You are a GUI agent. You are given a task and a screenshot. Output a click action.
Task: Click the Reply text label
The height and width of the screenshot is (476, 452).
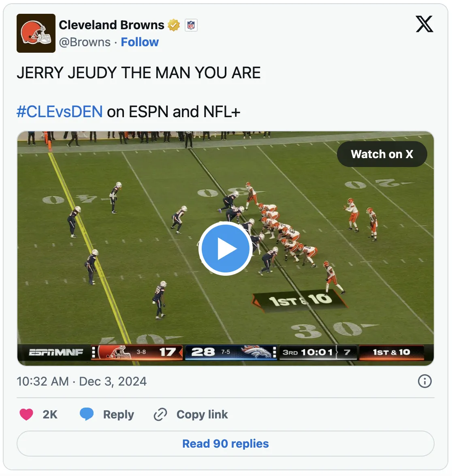pyautogui.click(x=119, y=414)
